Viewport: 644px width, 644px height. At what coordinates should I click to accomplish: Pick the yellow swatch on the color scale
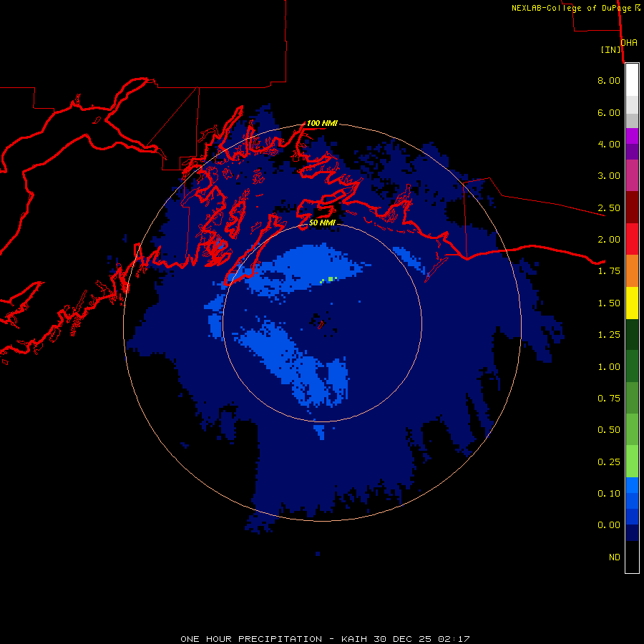(x=632, y=303)
